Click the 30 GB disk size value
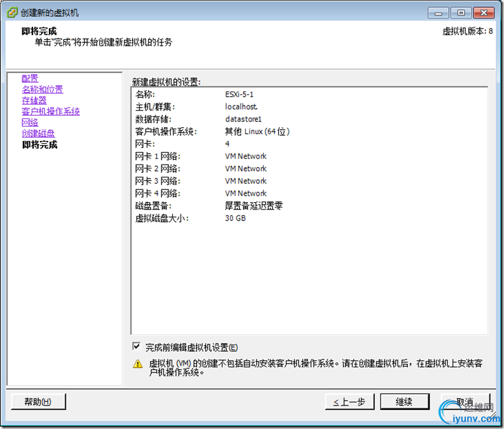This screenshot has height=429, width=504. [235, 218]
